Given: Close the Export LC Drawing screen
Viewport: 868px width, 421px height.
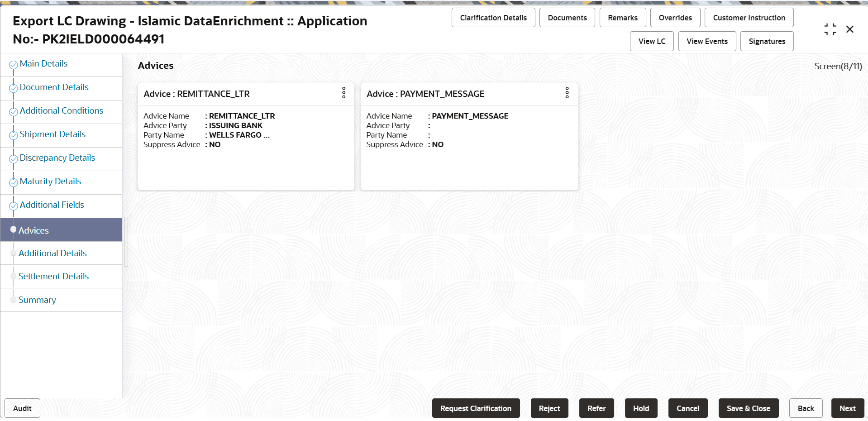Looking at the screenshot, I should [x=850, y=29].
